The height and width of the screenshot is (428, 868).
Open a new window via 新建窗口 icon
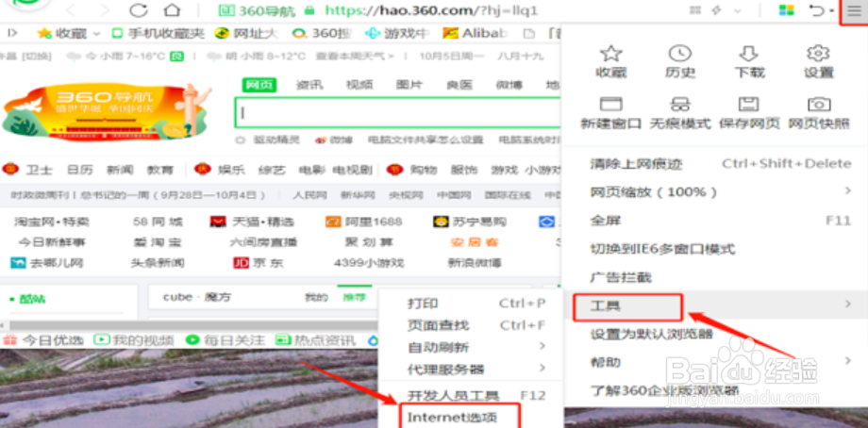tap(611, 104)
